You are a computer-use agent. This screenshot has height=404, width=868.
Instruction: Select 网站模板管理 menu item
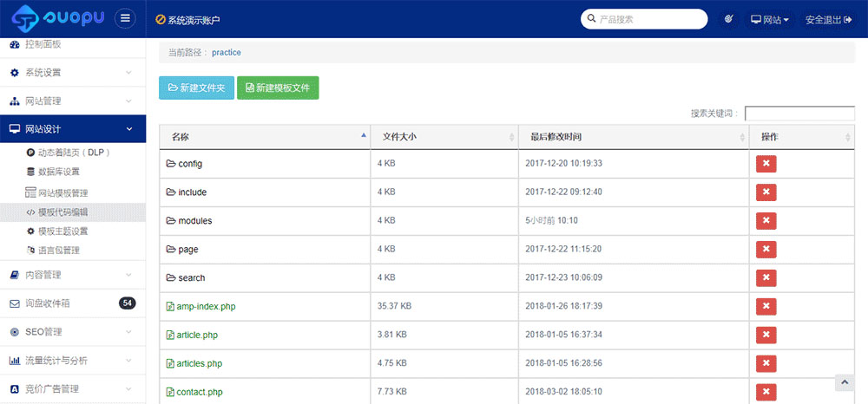pos(62,193)
